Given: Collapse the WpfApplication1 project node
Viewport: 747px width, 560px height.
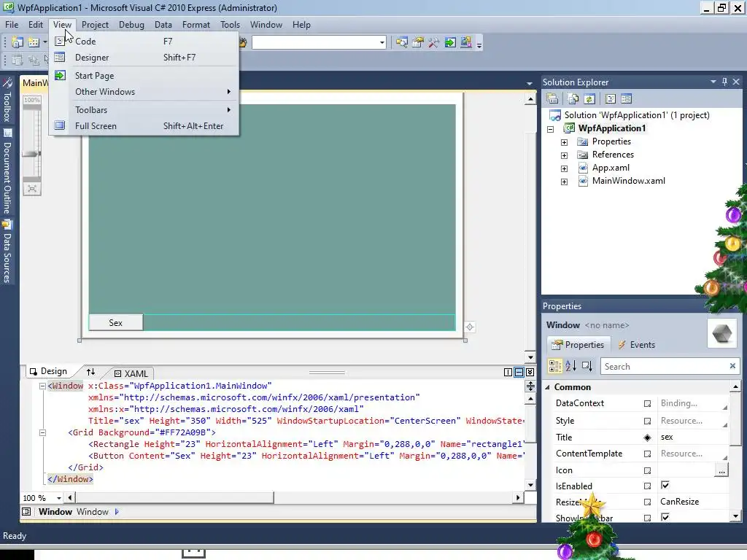Looking at the screenshot, I should point(550,129).
